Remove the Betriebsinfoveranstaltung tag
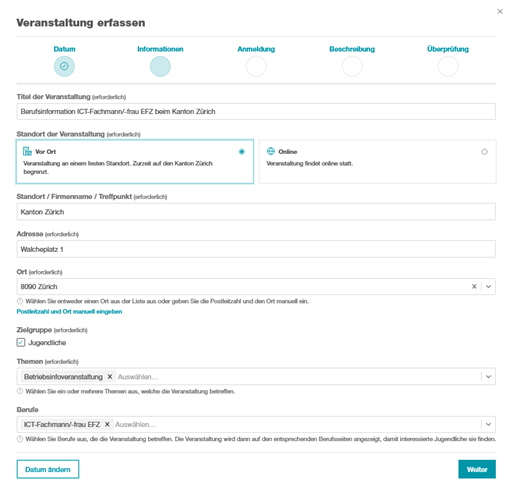 [110, 377]
